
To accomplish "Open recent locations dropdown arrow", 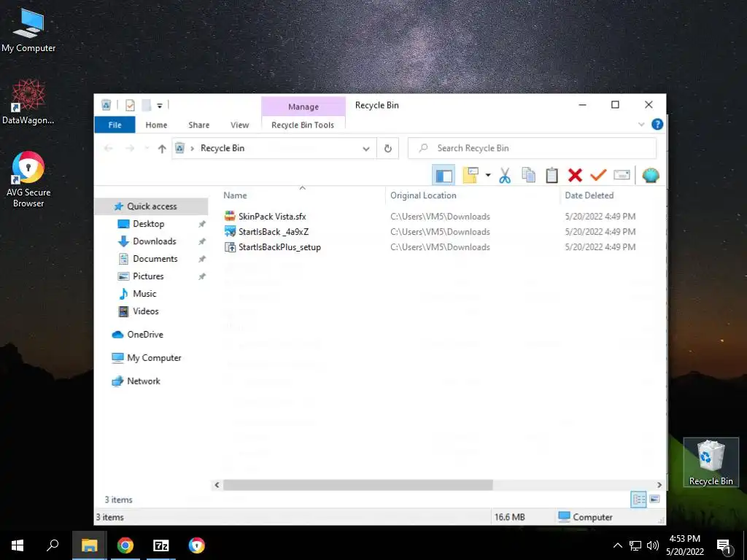I will tap(147, 149).
